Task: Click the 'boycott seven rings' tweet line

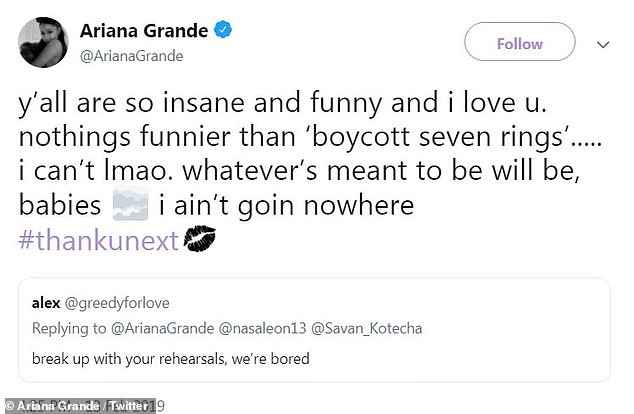Action: pyautogui.click(x=300, y=140)
